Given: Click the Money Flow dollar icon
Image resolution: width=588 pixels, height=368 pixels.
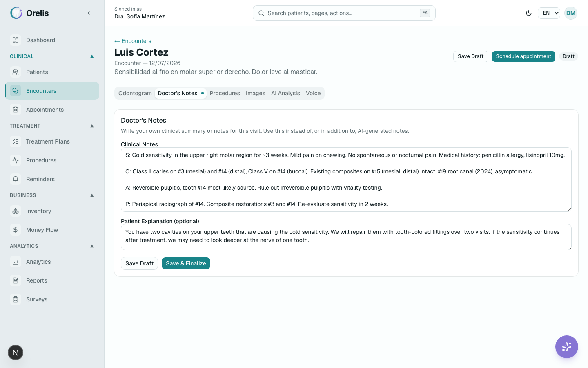Looking at the screenshot, I should [x=16, y=230].
